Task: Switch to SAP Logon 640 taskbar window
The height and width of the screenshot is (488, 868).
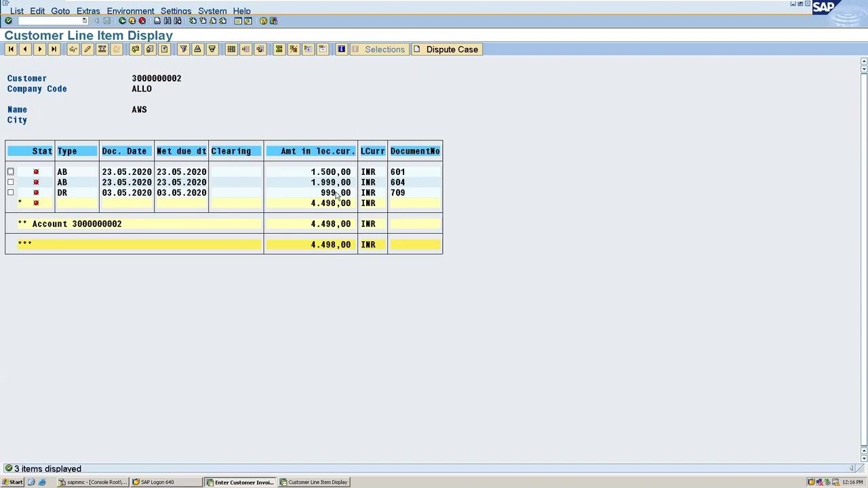Action: click(x=166, y=483)
